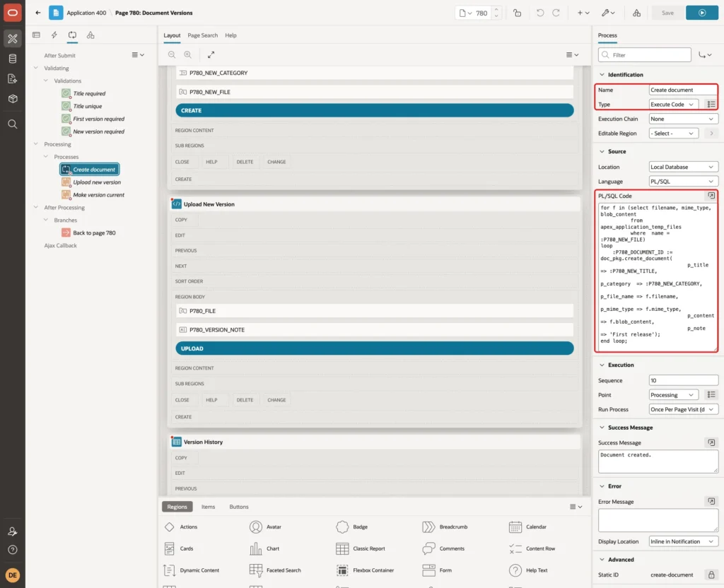Open the Run Process dropdown
724x588 pixels.
tap(684, 409)
